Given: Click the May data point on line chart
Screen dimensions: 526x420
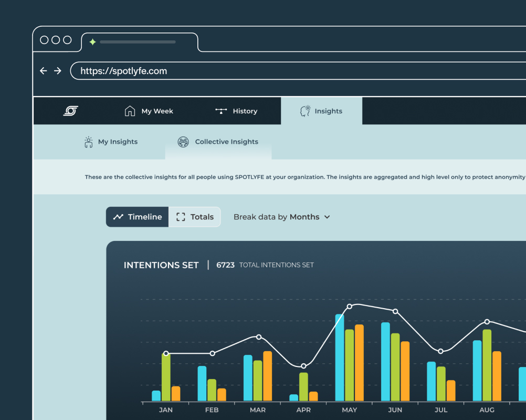Looking at the screenshot, I should (349, 306).
